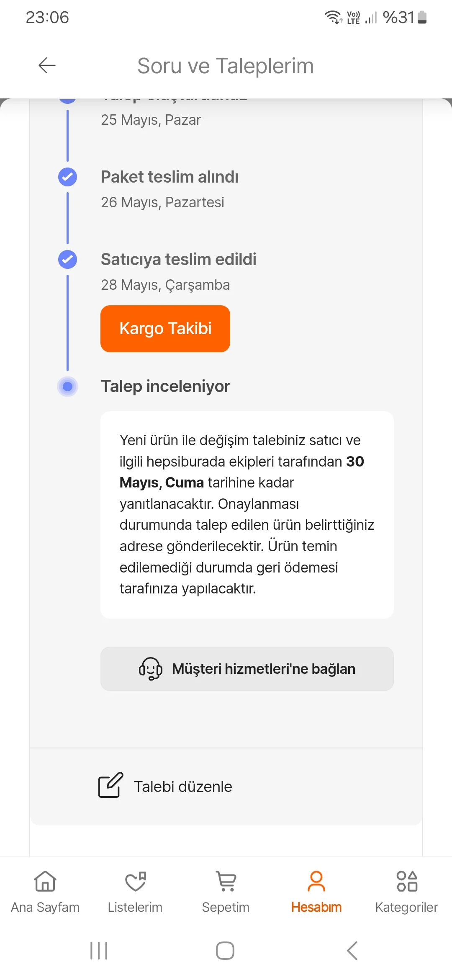Tap Talebi düzenle link
Screen dimensions: 452x980
coord(183,787)
